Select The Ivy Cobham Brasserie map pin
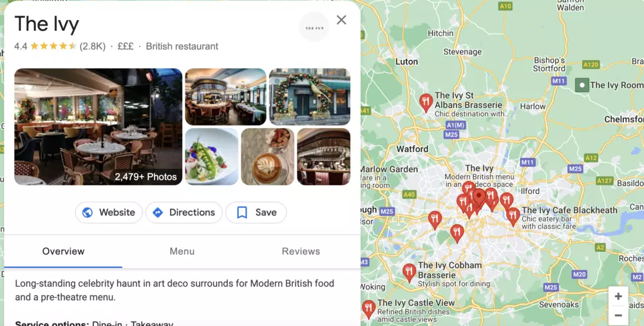The height and width of the screenshot is (326, 644). [x=409, y=273]
